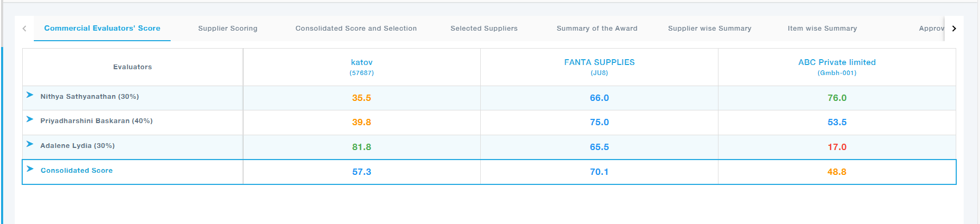Click the Consolidated Score row label
Image resolution: width=980 pixels, height=224 pixels.
[77, 171]
